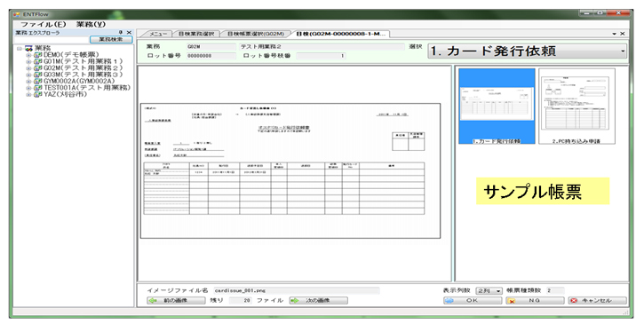Expand the YAZ(刈谷市) node

click(28, 94)
